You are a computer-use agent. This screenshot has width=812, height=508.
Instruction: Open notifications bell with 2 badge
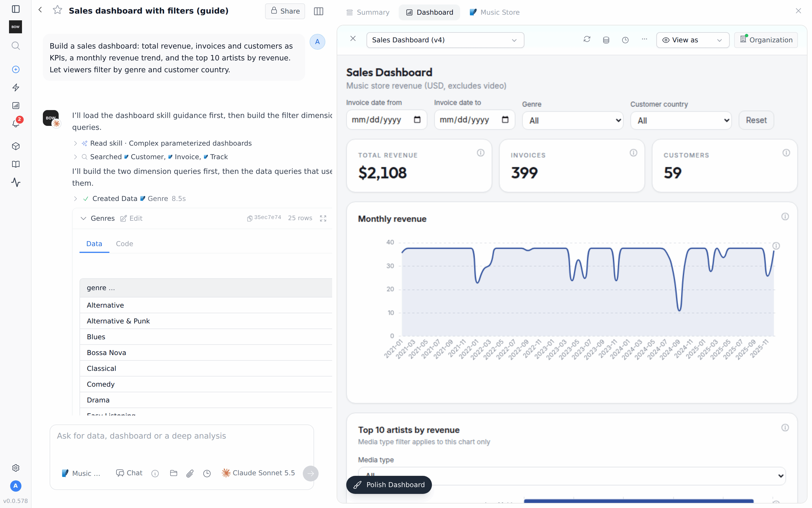(x=16, y=124)
